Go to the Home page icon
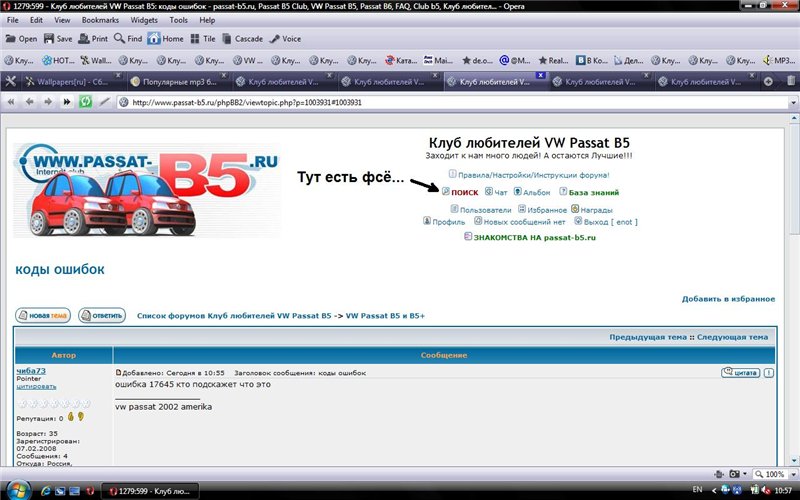The image size is (800, 500). (x=165, y=39)
